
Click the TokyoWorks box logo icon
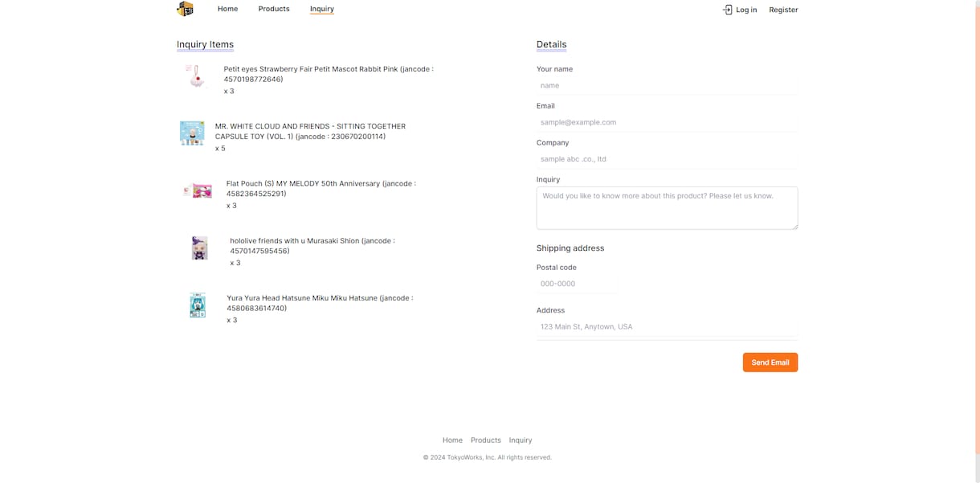(185, 9)
